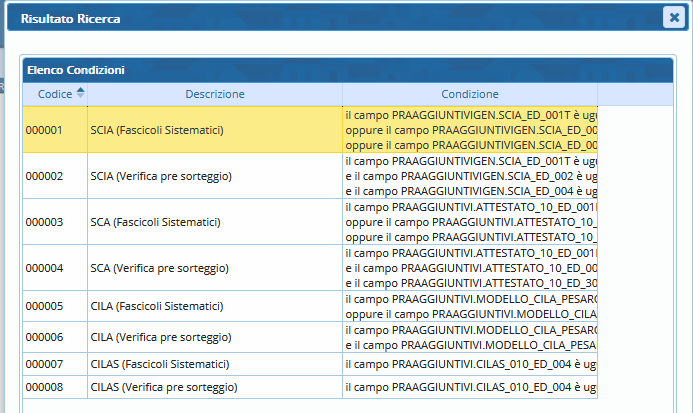Click the sort arrows beside Codice
This screenshot has width=693, height=413.
coord(80,93)
